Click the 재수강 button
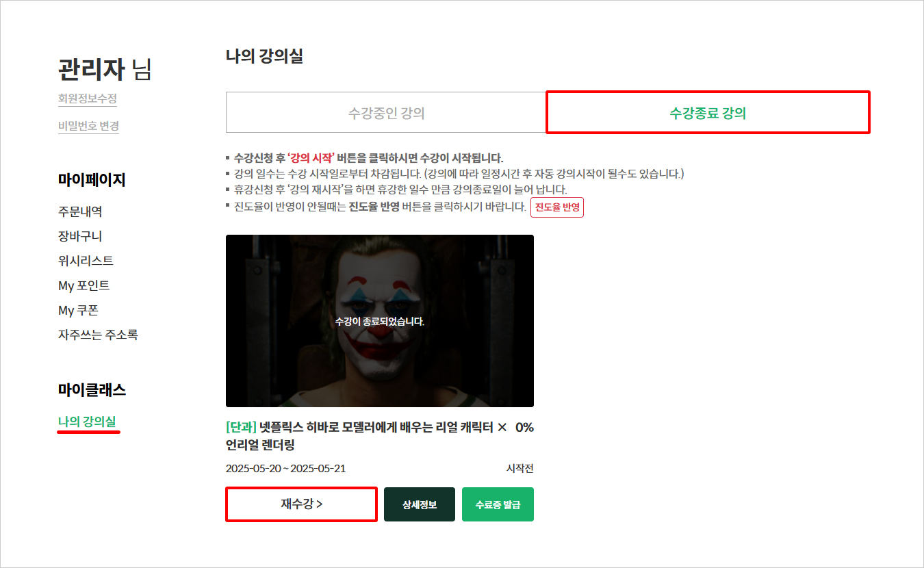 tap(301, 504)
